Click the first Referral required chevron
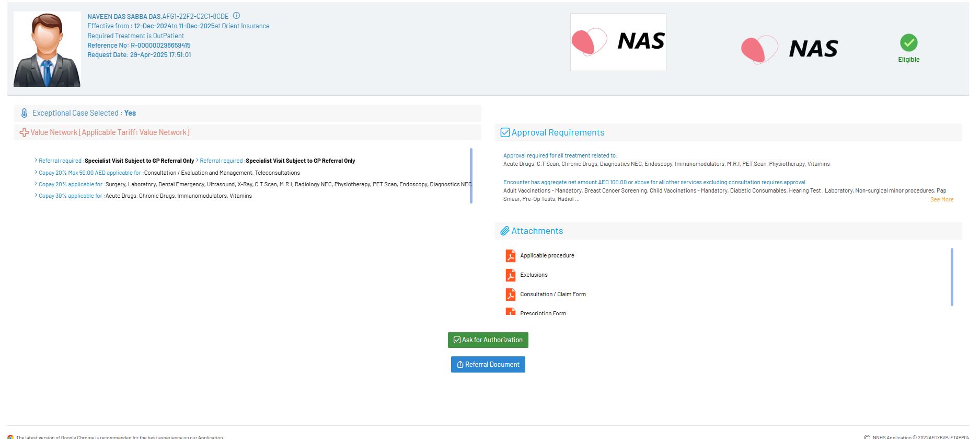Viewport: 980px width, 439px height. coord(36,160)
